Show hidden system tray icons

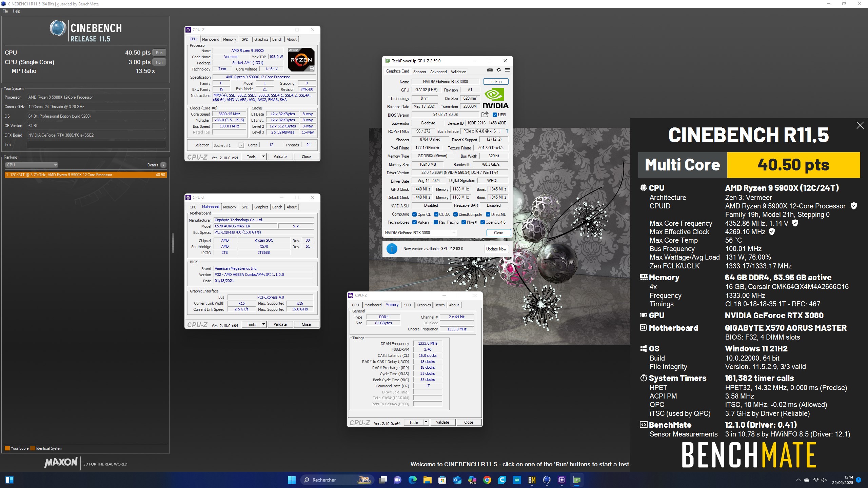click(798, 480)
